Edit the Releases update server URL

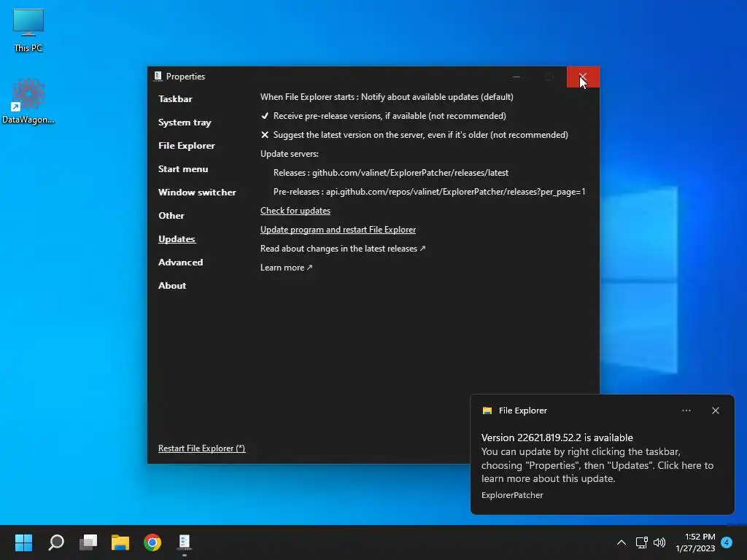[x=391, y=173]
